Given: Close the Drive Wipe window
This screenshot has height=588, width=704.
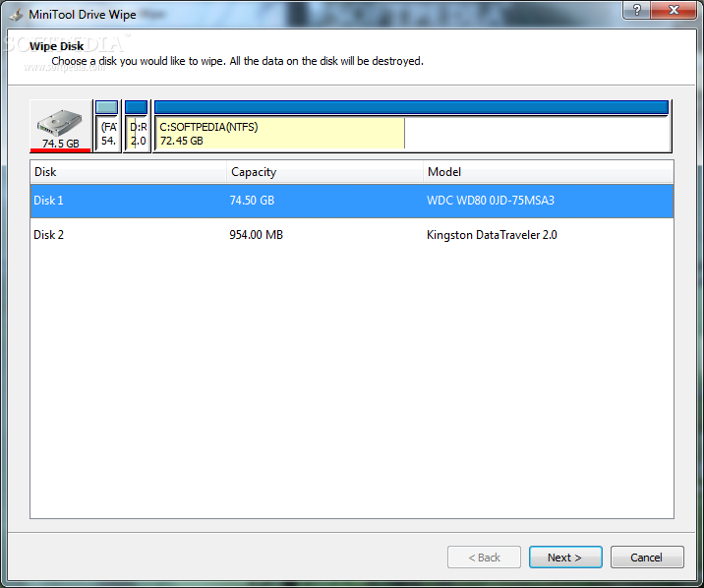Looking at the screenshot, I should pos(674,10).
